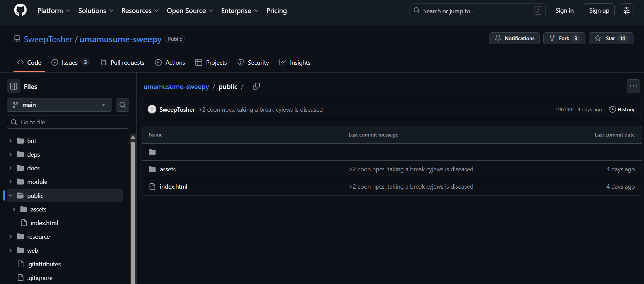Click the Sign up button
Image resolution: width=644 pixels, height=284 pixels.
pyautogui.click(x=599, y=11)
